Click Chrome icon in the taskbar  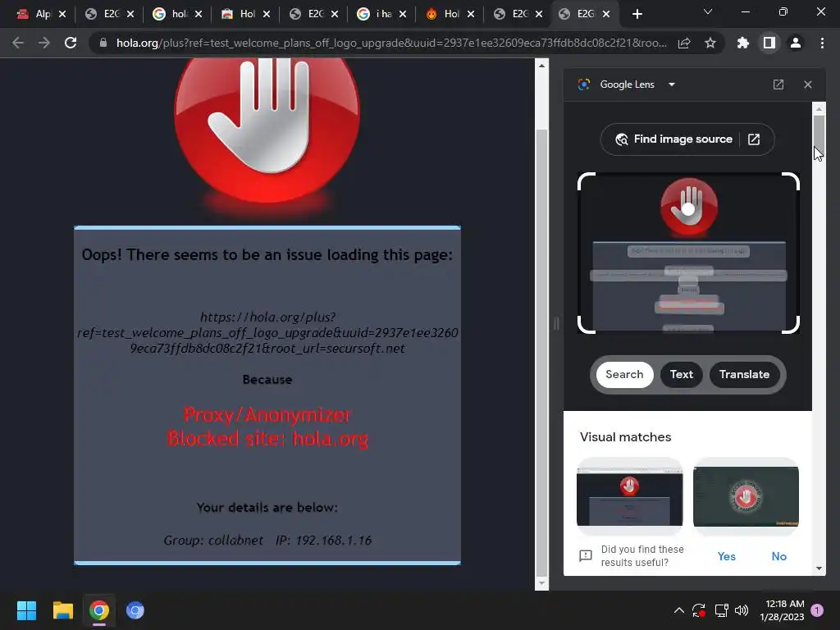pos(99,610)
